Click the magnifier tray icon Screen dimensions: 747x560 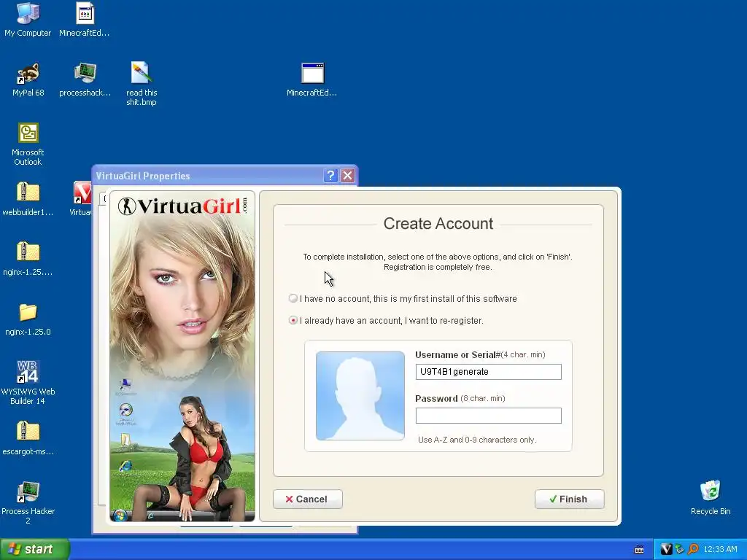click(693, 549)
